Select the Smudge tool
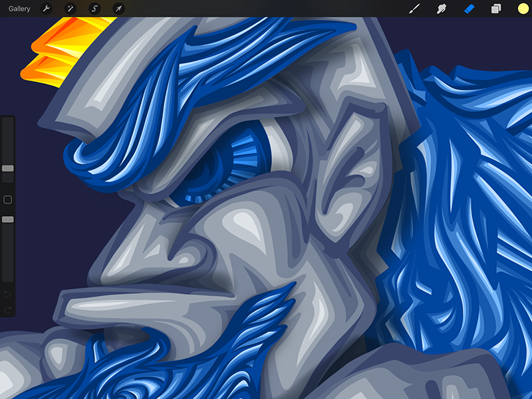 442,9
